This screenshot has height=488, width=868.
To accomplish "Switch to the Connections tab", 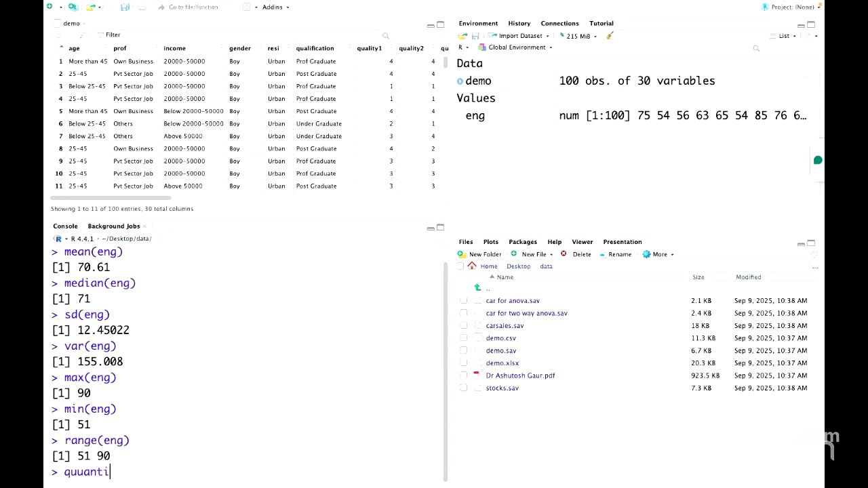I will pyautogui.click(x=559, y=23).
